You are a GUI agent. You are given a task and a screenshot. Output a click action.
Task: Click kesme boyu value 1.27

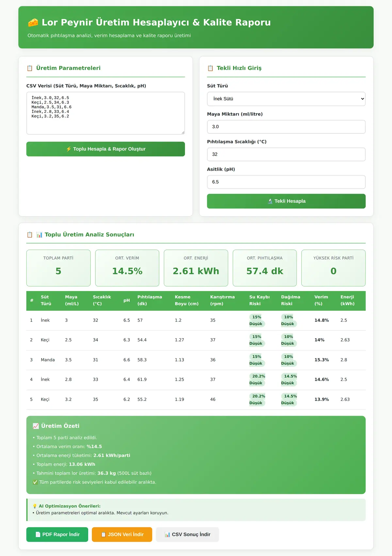point(179,340)
